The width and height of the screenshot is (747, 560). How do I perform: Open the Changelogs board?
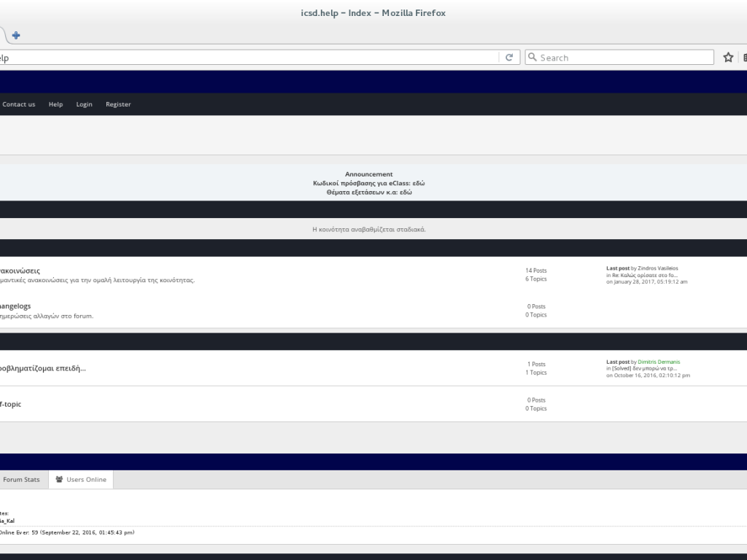coord(15,306)
